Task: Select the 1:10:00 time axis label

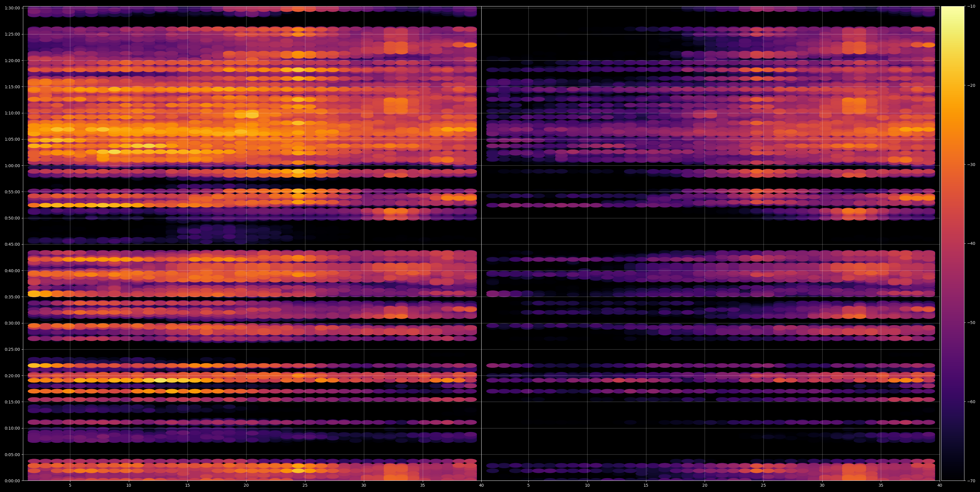Action: coord(12,113)
